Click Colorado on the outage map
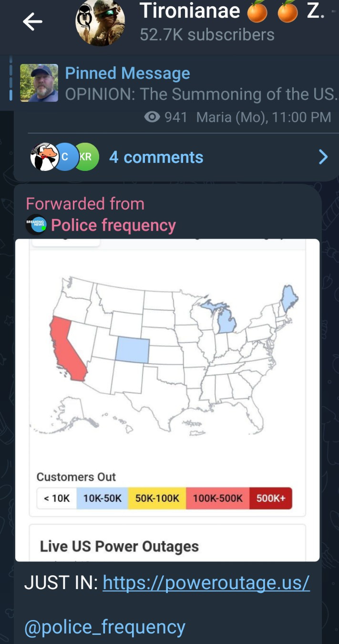 pyautogui.click(x=132, y=350)
